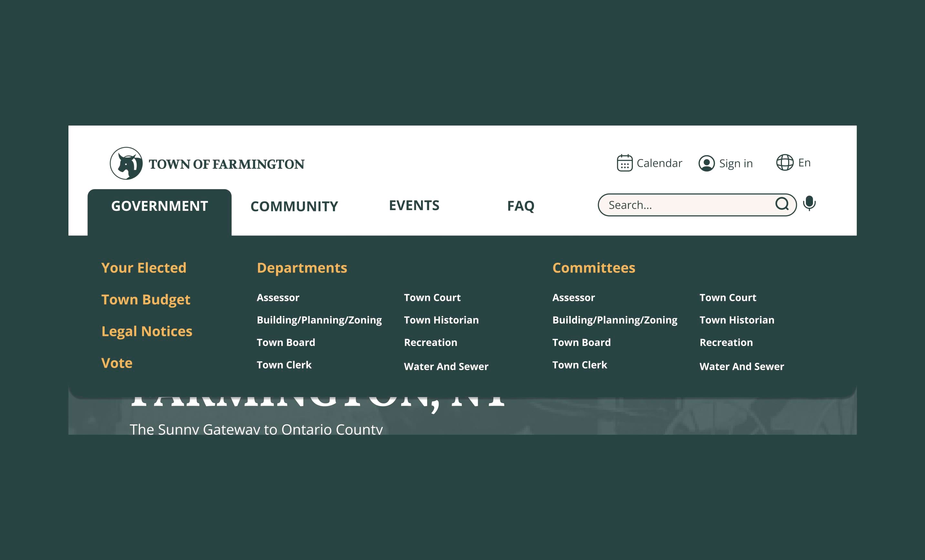
Task: Open Recreation under Committees
Action: 726,342
